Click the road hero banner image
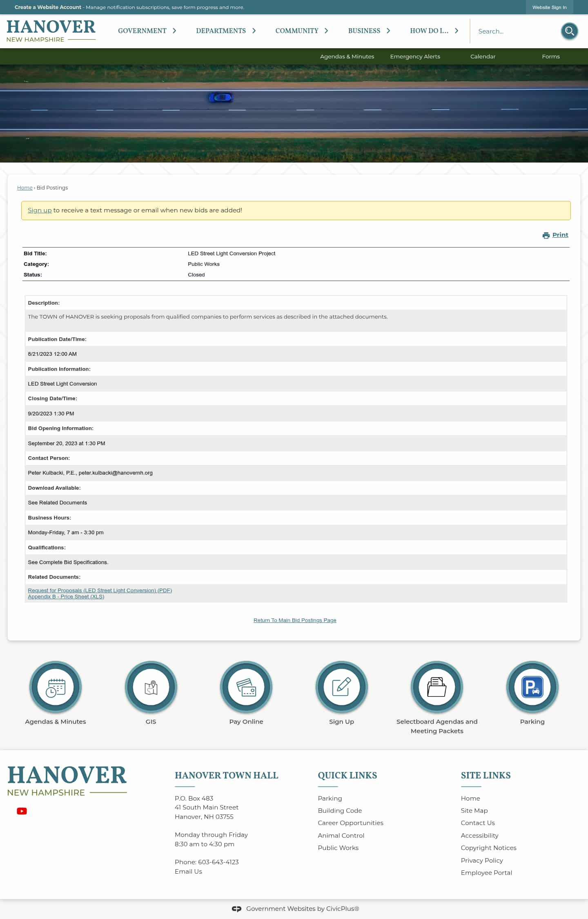Viewport: 588px width, 919px height. (x=294, y=114)
